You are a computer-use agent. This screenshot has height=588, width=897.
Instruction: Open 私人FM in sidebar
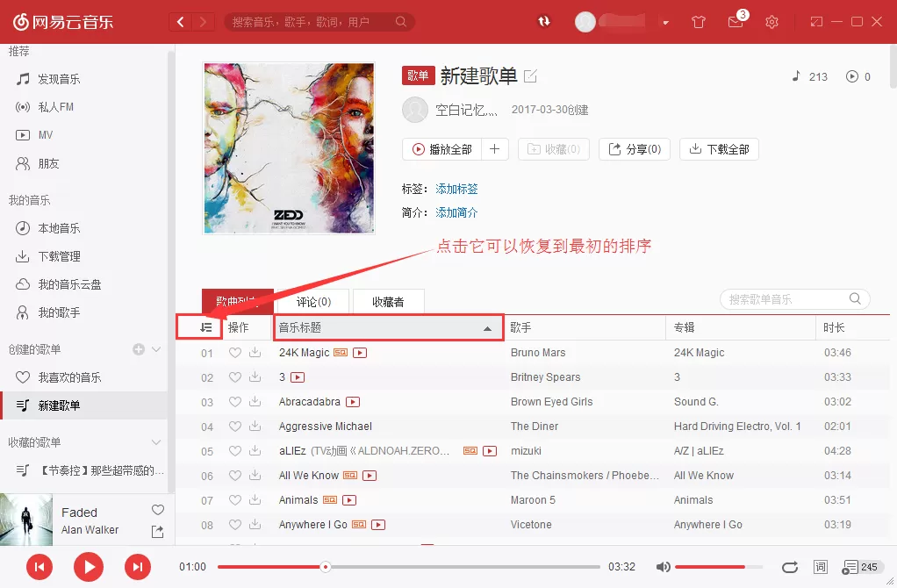click(x=55, y=107)
